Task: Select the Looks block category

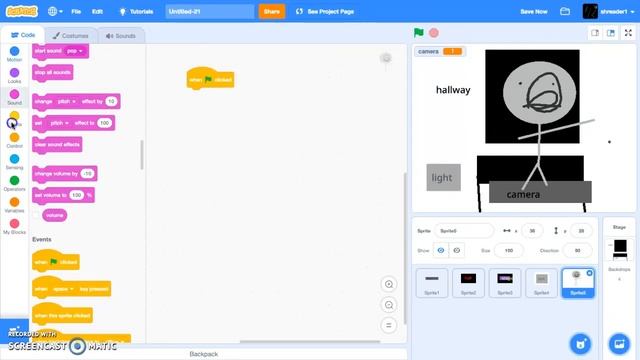Action: [x=14, y=76]
